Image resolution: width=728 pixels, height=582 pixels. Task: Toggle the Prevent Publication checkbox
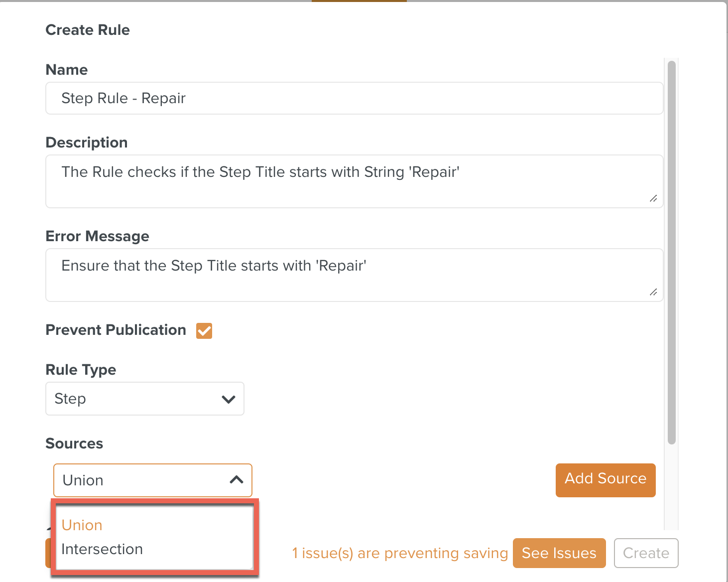pyautogui.click(x=204, y=331)
